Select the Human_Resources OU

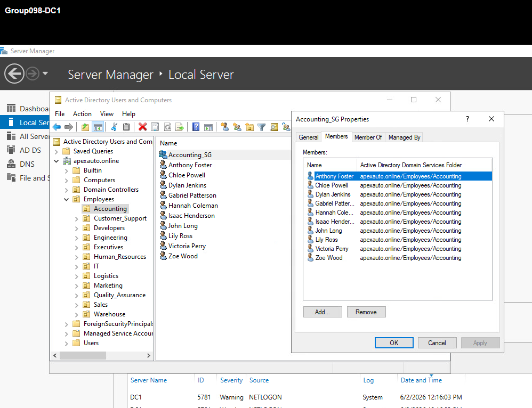coord(120,257)
